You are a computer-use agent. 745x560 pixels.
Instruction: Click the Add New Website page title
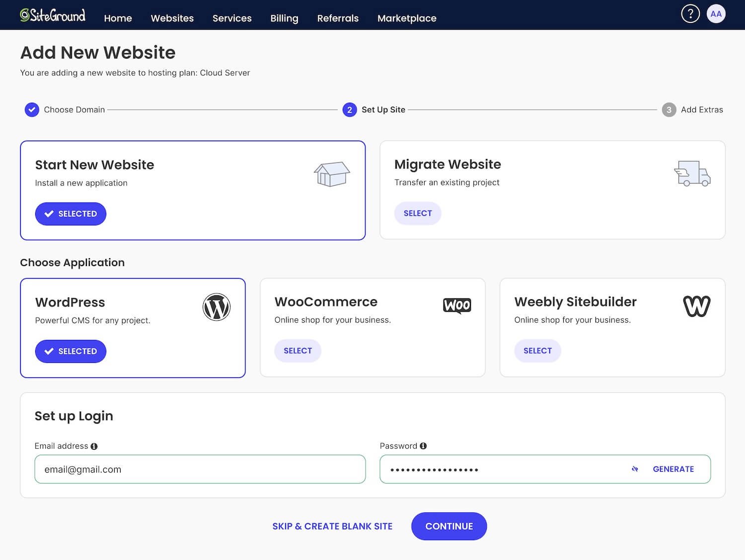click(98, 53)
